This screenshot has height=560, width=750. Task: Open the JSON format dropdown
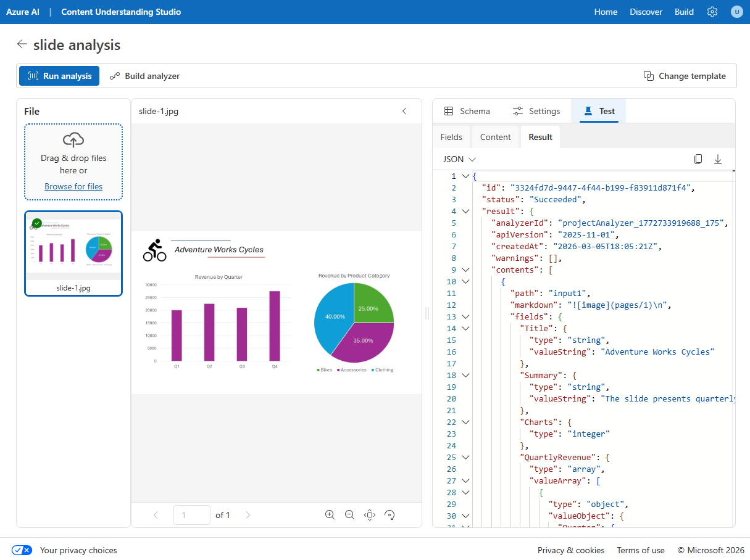click(x=458, y=159)
